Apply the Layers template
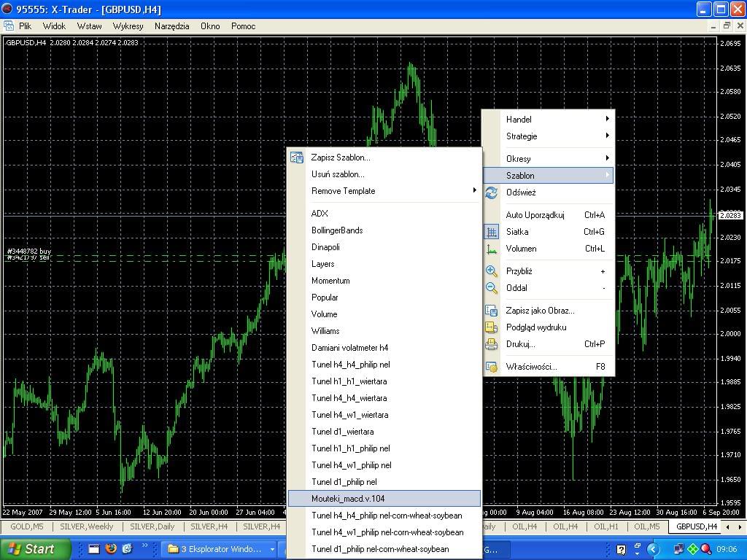Viewport: 747px width, 560px height. click(x=384, y=264)
